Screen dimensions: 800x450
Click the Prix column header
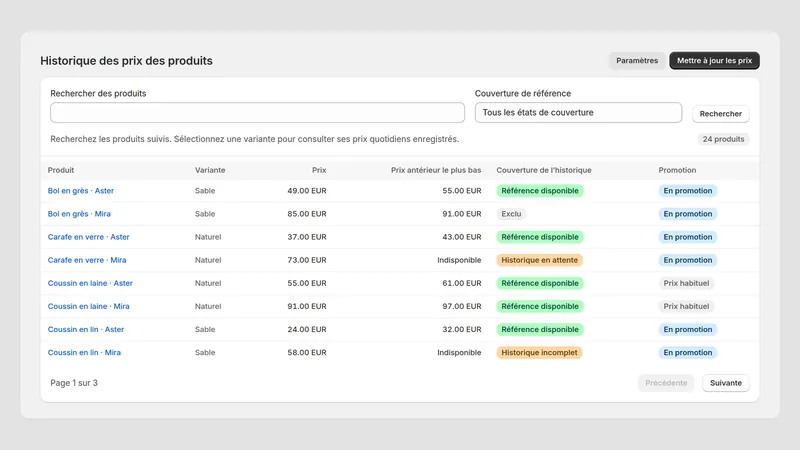pyautogui.click(x=319, y=170)
